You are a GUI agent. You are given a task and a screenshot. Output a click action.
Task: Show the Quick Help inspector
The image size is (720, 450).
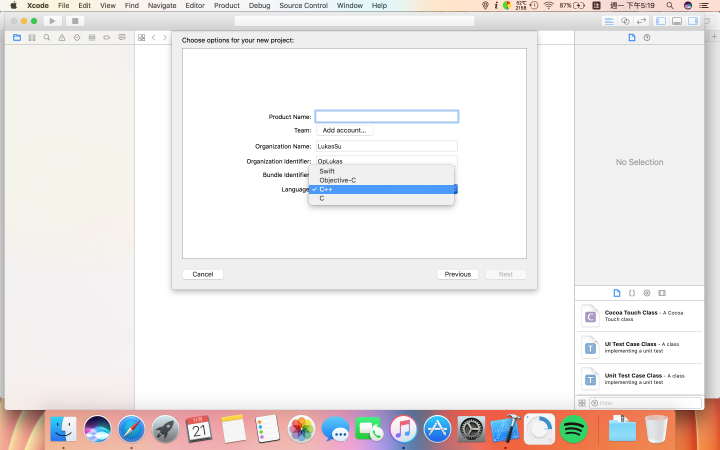click(647, 38)
